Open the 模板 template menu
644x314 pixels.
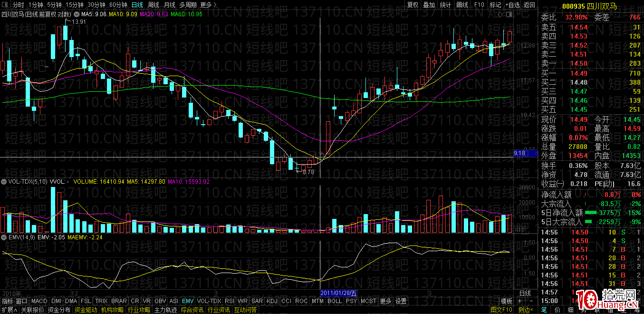507,301
